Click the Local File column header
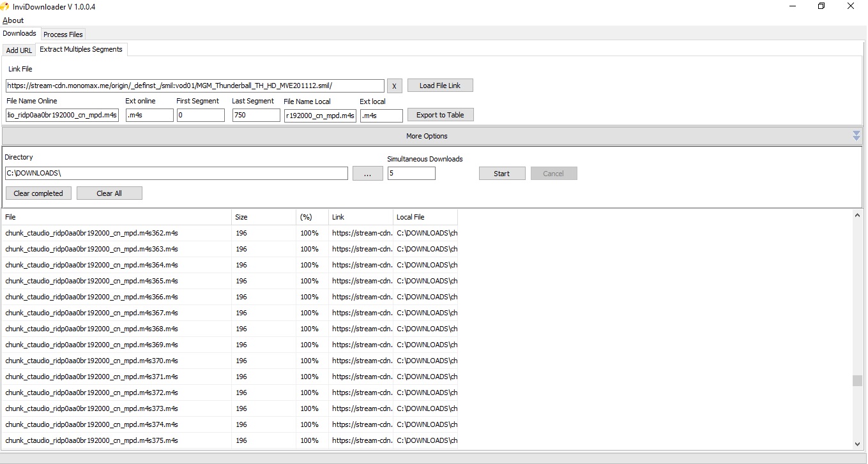 pyautogui.click(x=425, y=217)
